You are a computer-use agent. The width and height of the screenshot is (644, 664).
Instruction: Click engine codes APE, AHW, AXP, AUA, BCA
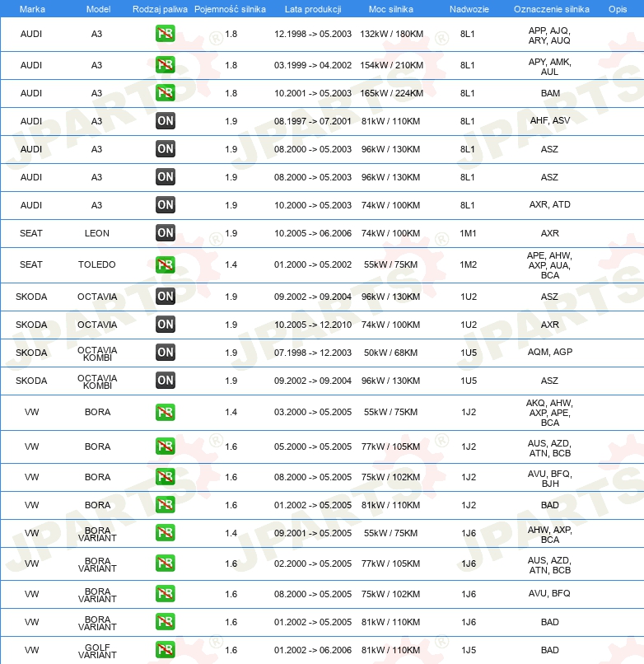coord(549,265)
